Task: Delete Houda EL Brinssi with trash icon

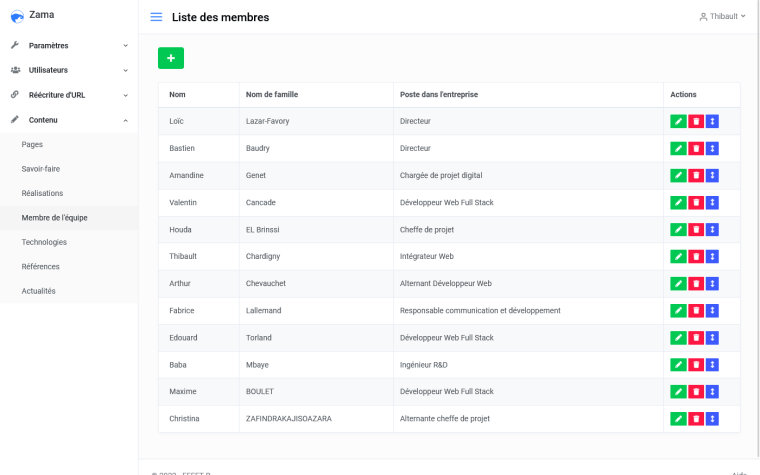Action: [695, 229]
